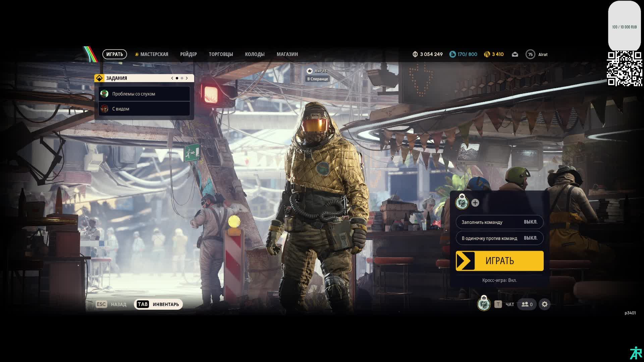The width and height of the screenshot is (644, 362).
Task: Toggle 'Заполнить команду' option
Action: (499, 222)
